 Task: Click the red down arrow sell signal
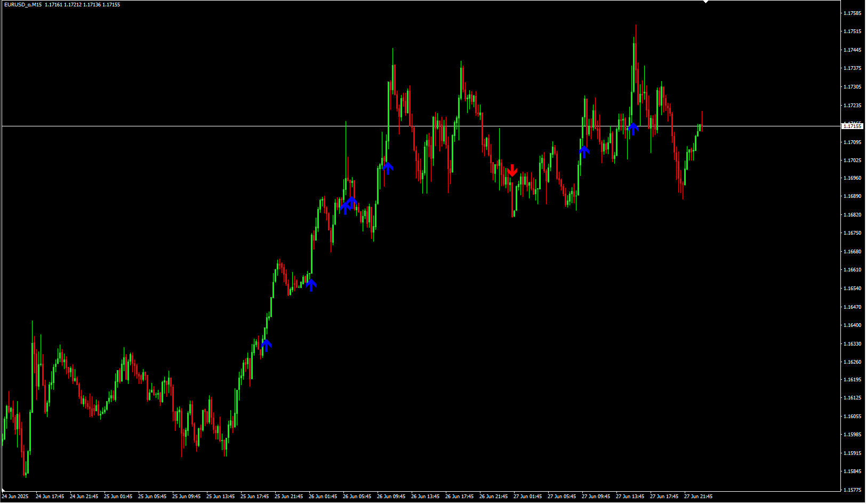512,171
